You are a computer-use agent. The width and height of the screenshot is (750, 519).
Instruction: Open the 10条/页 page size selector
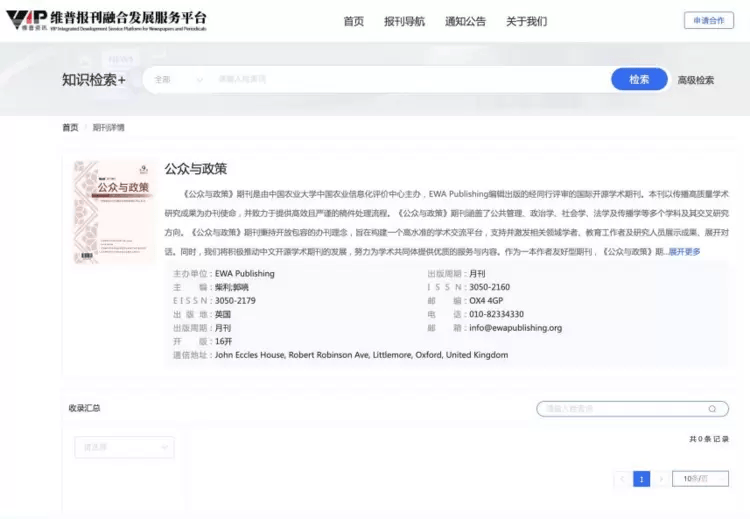pyautogui.click(x=700, y=479)
